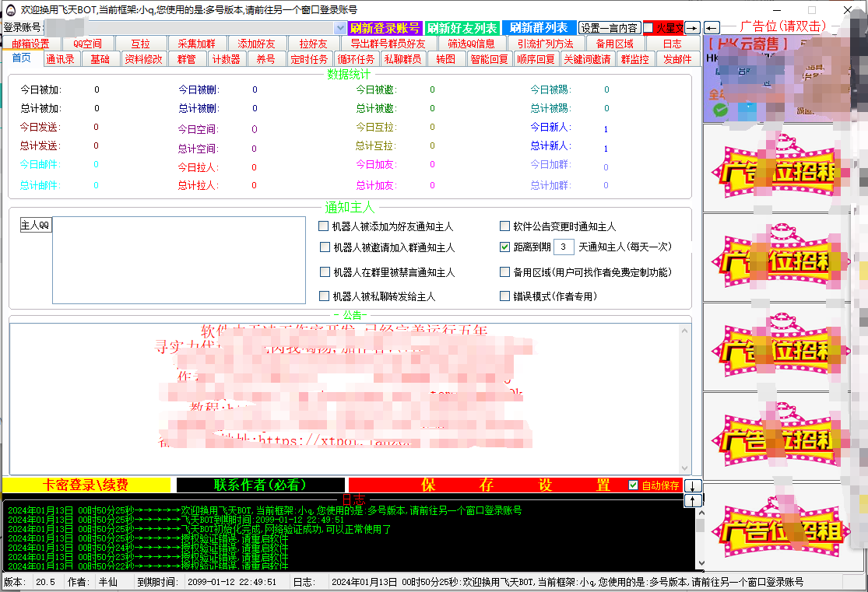
Task: Open the 私聊群员 tab
Action: 402,59
